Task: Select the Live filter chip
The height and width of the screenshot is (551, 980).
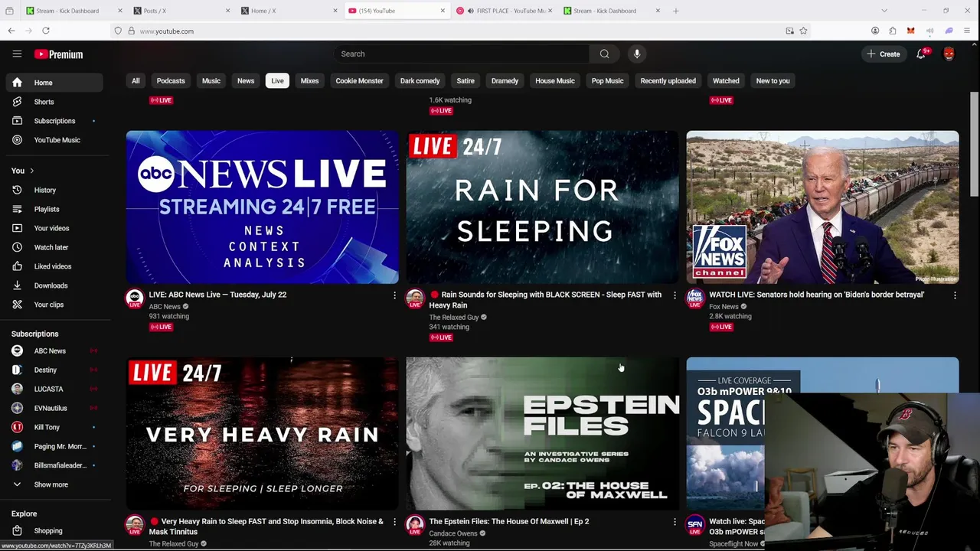Action: pos(277,80)
